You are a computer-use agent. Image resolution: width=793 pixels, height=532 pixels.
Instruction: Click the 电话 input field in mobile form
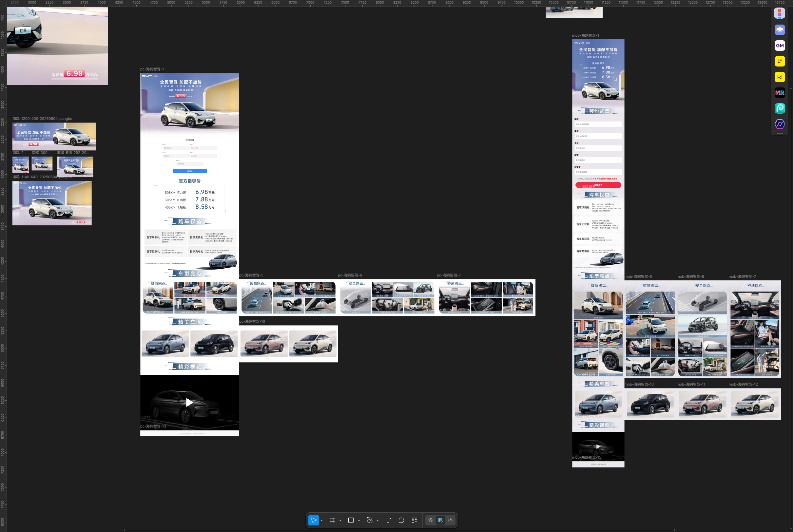[x=598, y=136]
